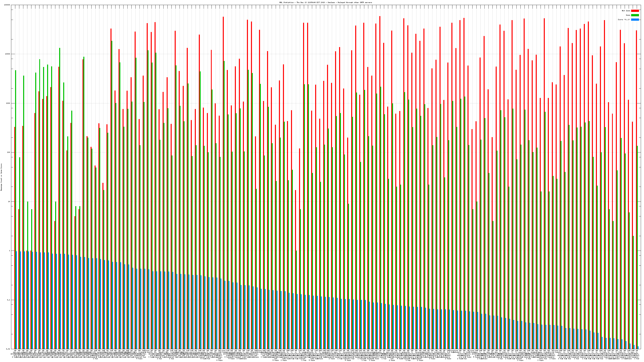Select the 'Spam' legend label text

coord(628,15)
